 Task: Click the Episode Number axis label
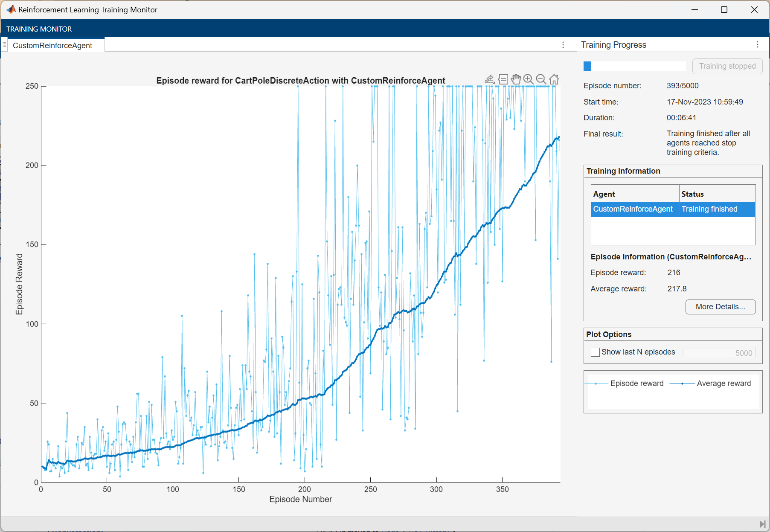click(301, 499)
